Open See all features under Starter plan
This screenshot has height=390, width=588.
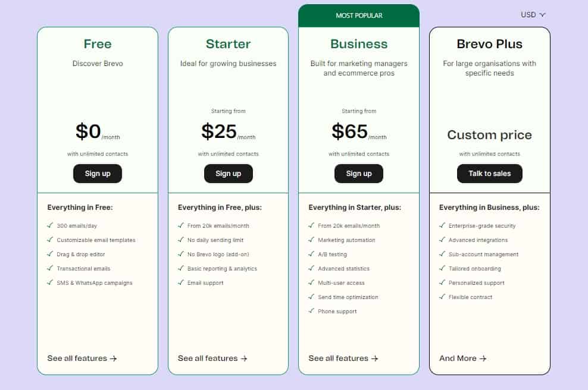coord(212,358)
